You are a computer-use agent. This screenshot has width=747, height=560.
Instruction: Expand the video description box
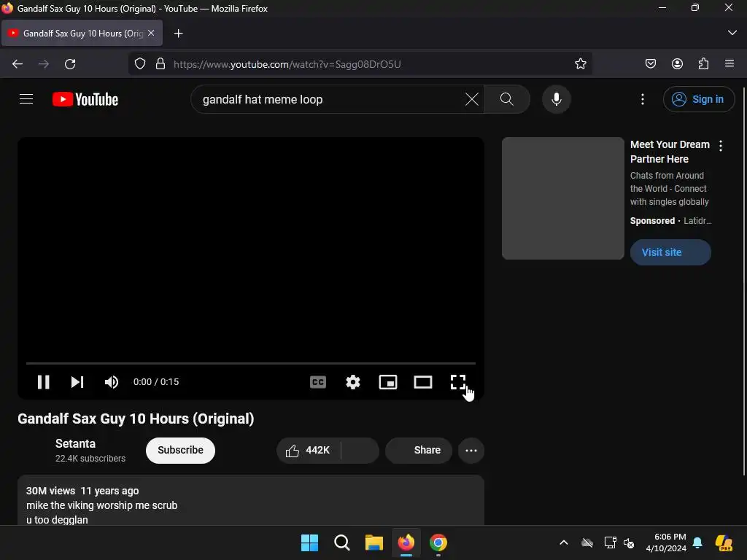[251, 500]
